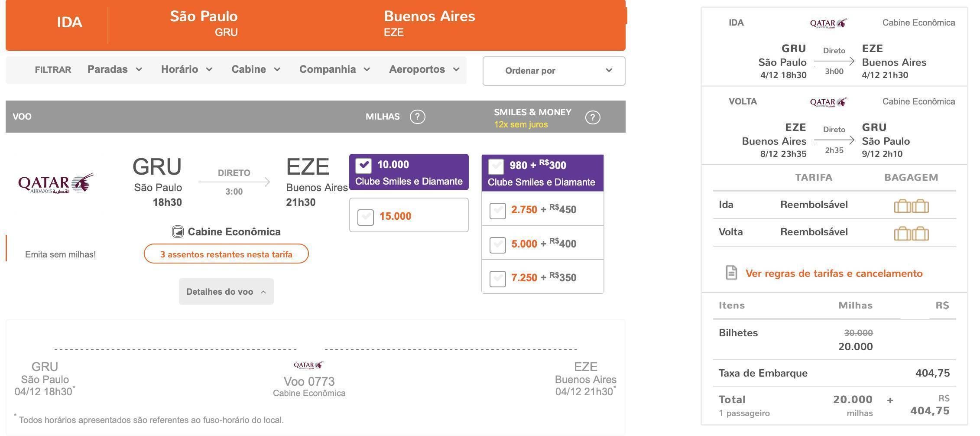Click the MILHAS column header
This screenshot has width=980, height=436.
[x=383, y=117]
